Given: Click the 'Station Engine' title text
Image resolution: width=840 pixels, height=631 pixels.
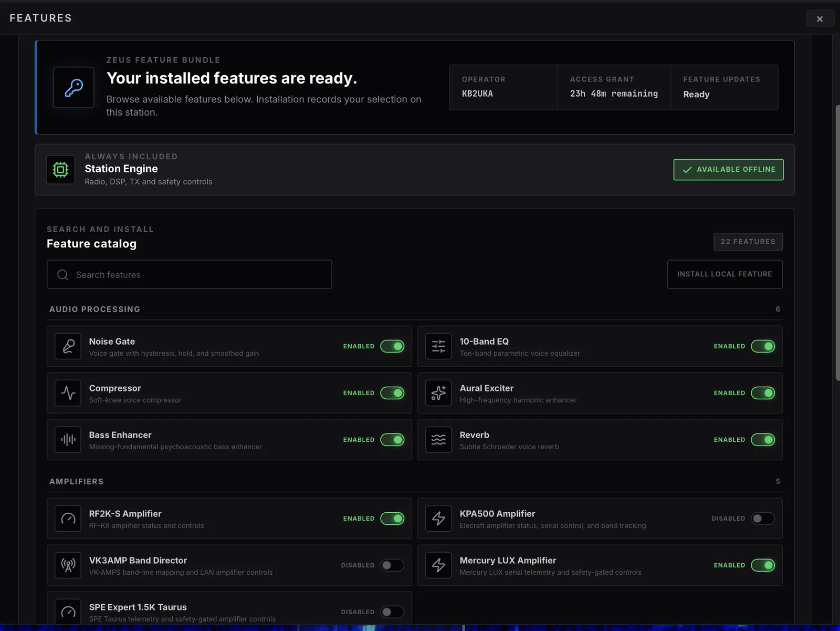Looking at the screenshot, I should pos(121,169).
